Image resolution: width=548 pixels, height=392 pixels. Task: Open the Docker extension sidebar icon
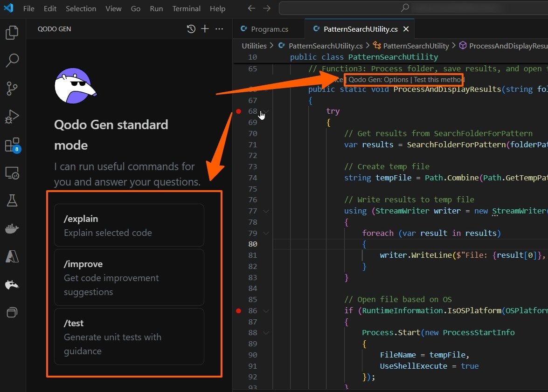12,228
